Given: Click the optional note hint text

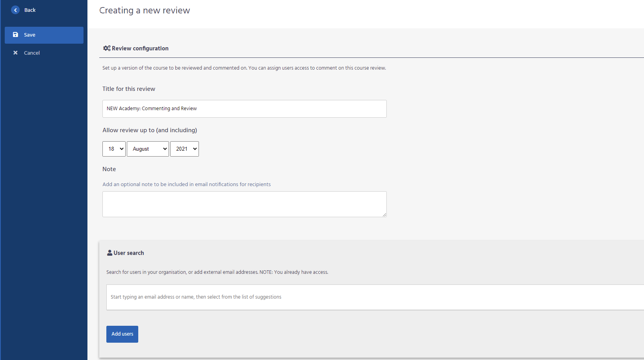Looking at the screenshot, I should click(186, 185).
